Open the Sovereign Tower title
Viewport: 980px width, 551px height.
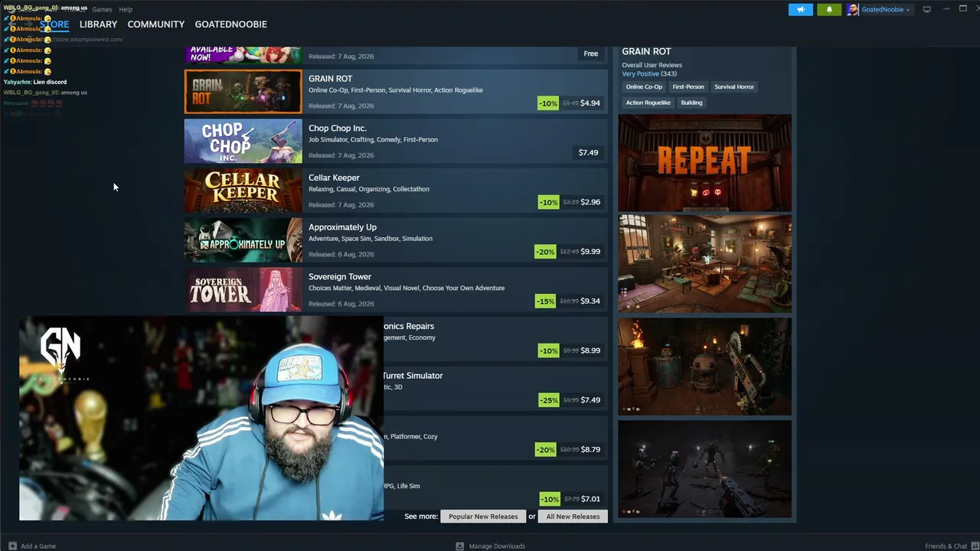click(340, 277)
